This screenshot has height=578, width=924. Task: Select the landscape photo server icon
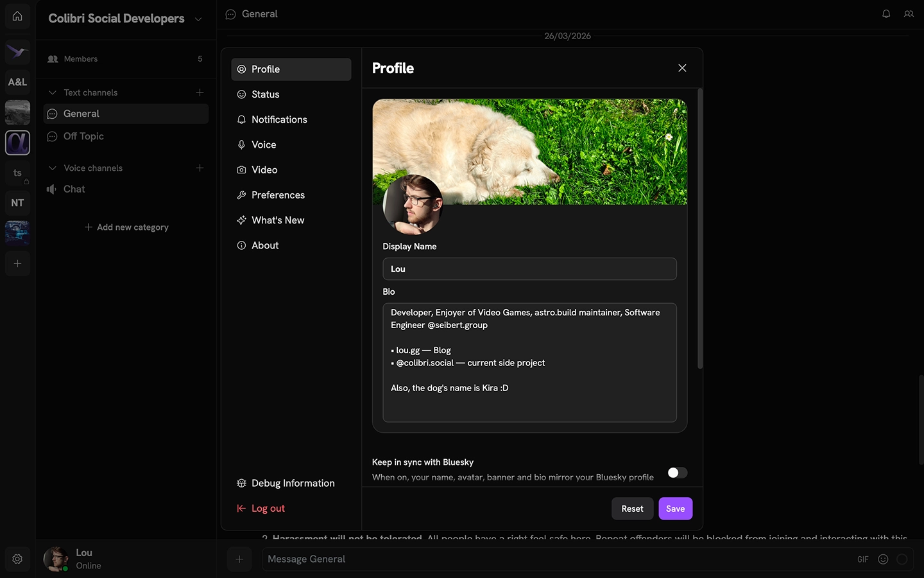click(x=17, y=112)
